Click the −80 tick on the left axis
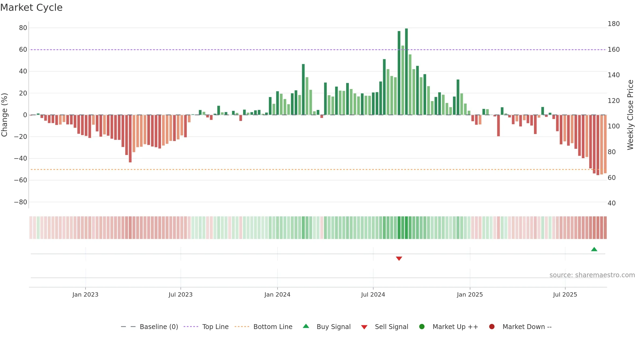 coord(21,202)
